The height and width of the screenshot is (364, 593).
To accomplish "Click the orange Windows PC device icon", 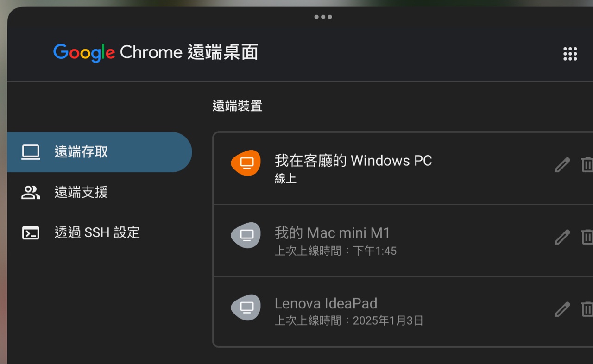I will [246, 163].
